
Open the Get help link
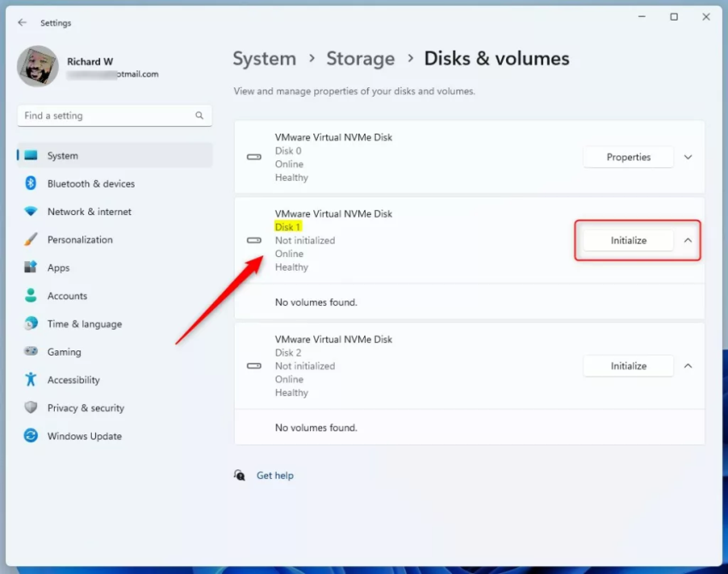coord(274,475)
